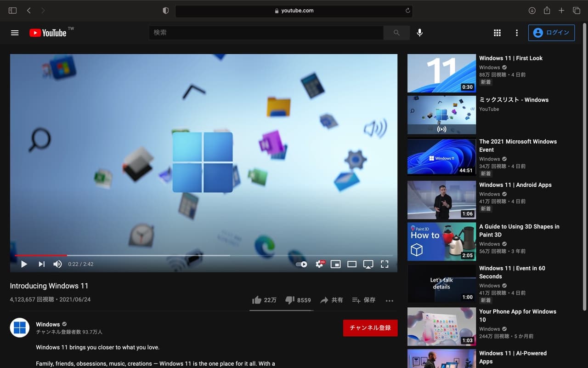The height and width of the screenshot is (368, 588).
Task: Open A Guide to Using 3D Shapes thumbnail
Action: [441, 242]
